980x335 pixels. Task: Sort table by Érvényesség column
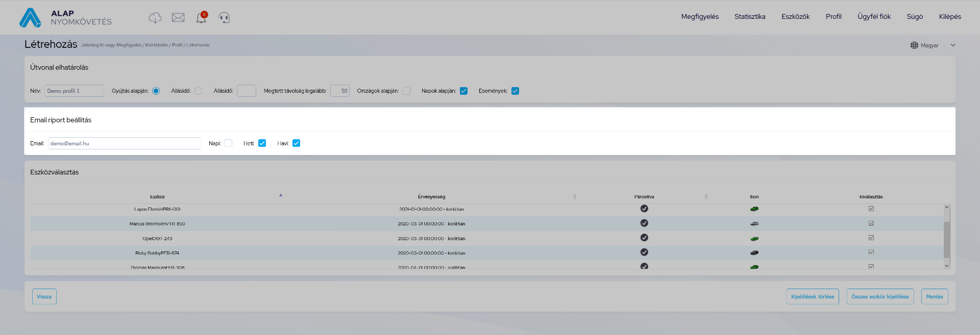coord(431,197)
